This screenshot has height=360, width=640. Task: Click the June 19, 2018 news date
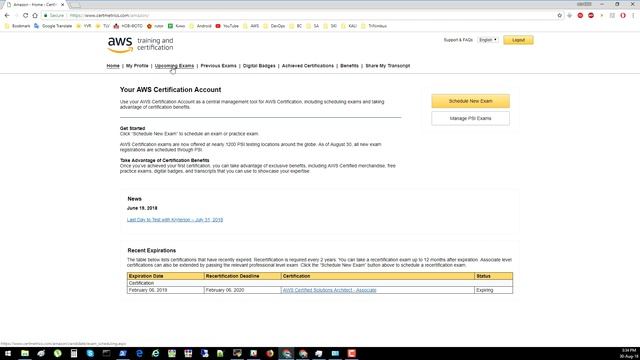[x=142, y=208]
